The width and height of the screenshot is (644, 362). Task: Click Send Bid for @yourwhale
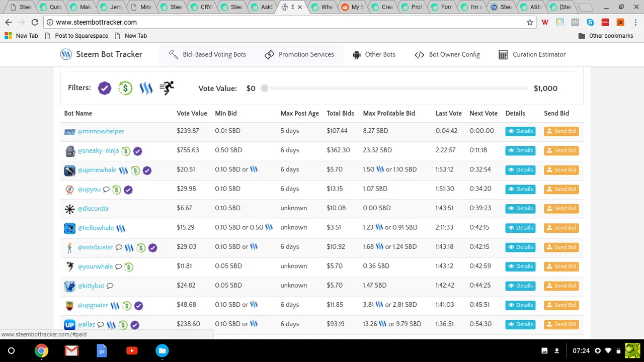click(x=561, y=266)
